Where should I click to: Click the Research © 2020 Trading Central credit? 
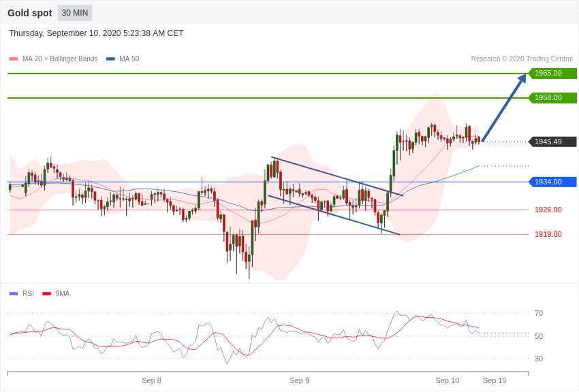522,59
